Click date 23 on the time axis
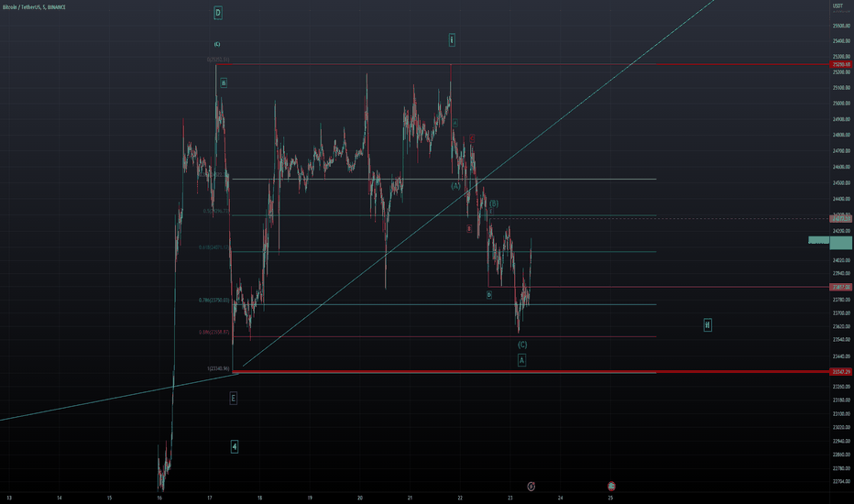This screenshot has width=854, height=504. pyautogui.click(x=510, y=498)
